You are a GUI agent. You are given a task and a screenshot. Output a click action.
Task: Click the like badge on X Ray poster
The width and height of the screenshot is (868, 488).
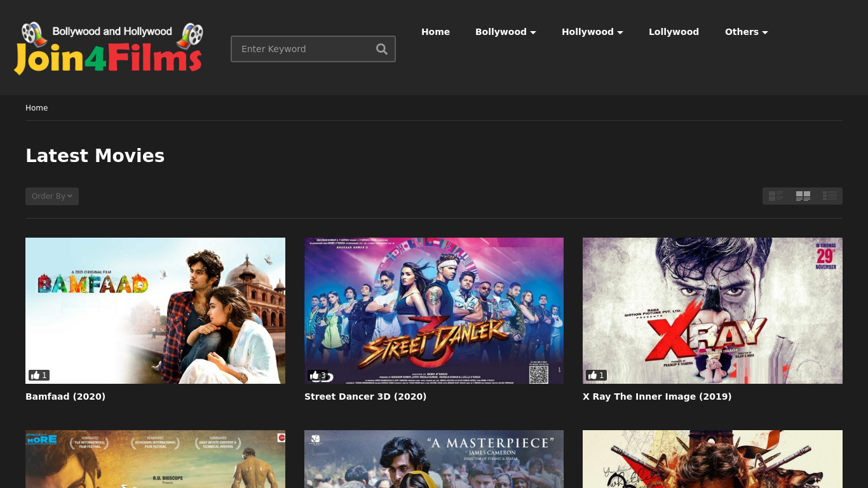point(596,376)
